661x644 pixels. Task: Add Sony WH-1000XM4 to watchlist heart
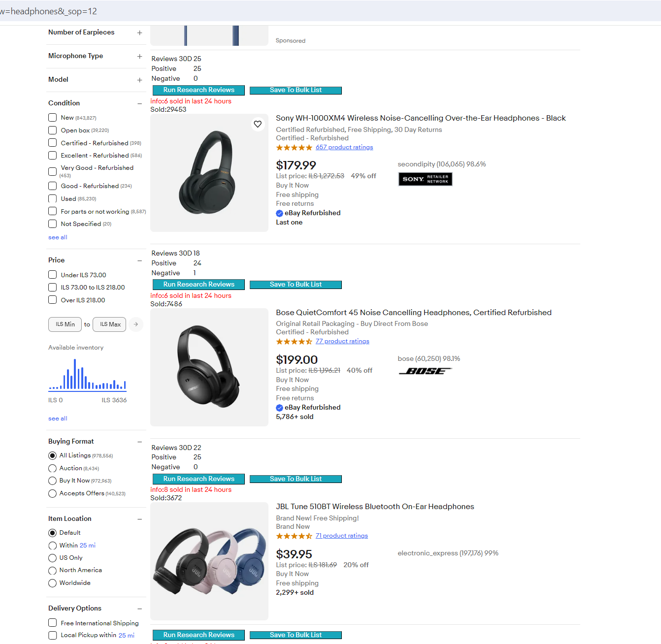pyautogui.click(x=258, y=124)
